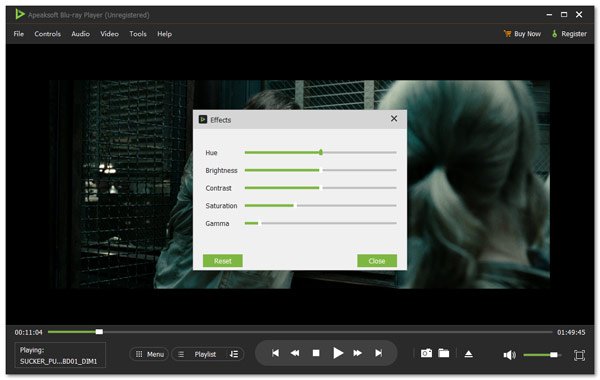This screenshot has width=600, height=380.
Task: Maximize the Blu-ray Player window
Action: (564, 15)
